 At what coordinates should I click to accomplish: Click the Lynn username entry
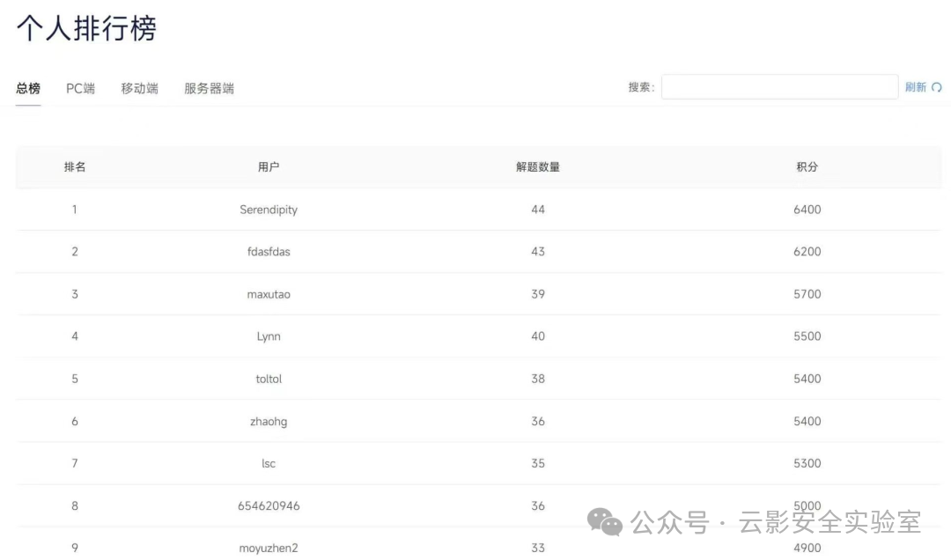coord(269,336)
